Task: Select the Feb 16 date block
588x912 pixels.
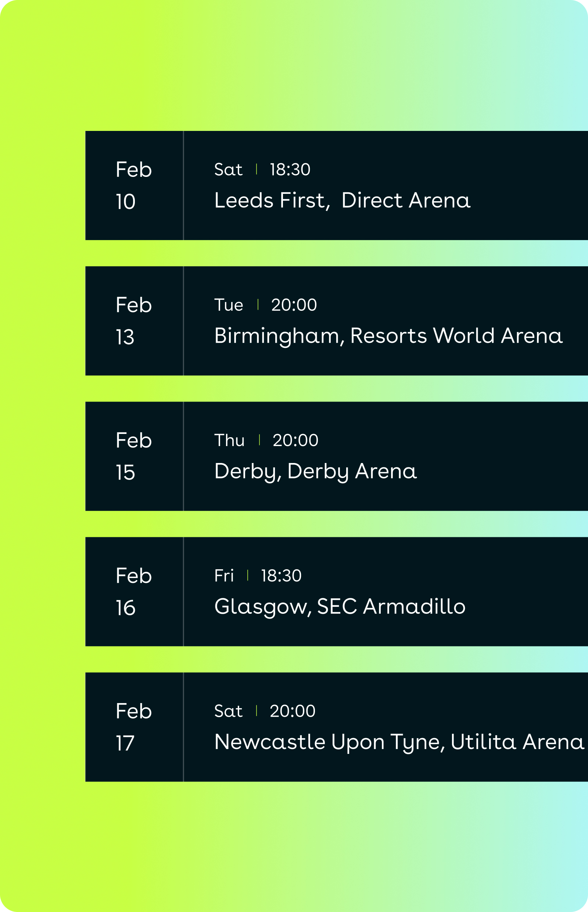Action: [134, 591]
